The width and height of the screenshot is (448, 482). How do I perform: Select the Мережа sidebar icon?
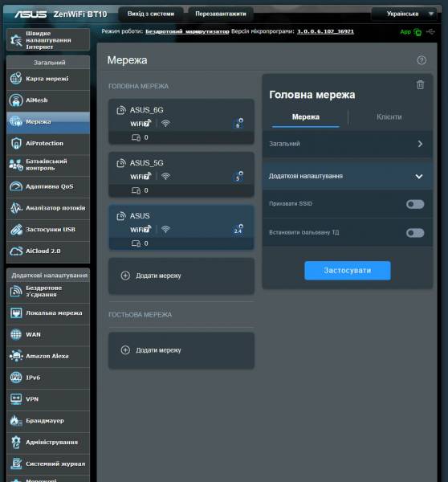(16, 122)
